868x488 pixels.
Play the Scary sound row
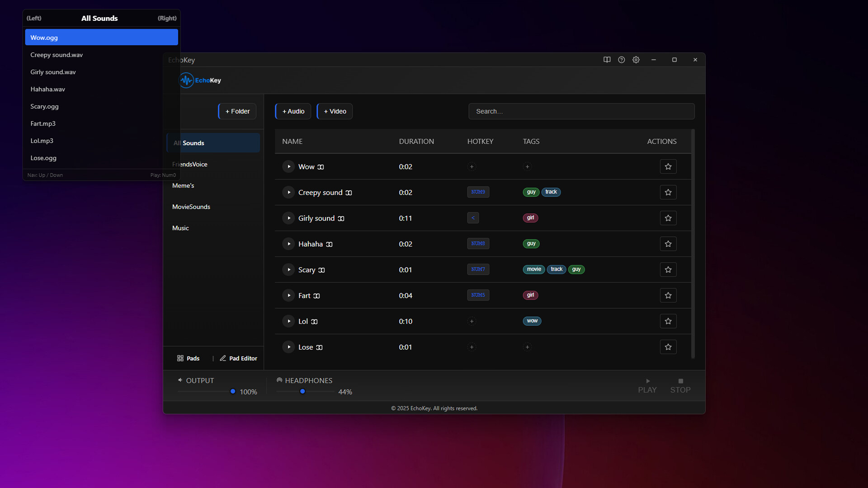[288, 270]
